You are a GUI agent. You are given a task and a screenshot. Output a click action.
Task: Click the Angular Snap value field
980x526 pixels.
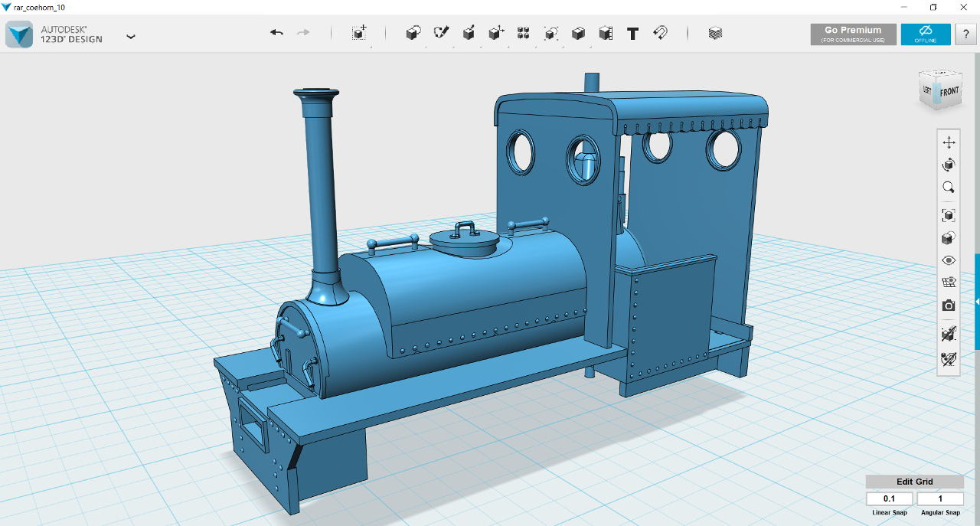pos(939,498)
